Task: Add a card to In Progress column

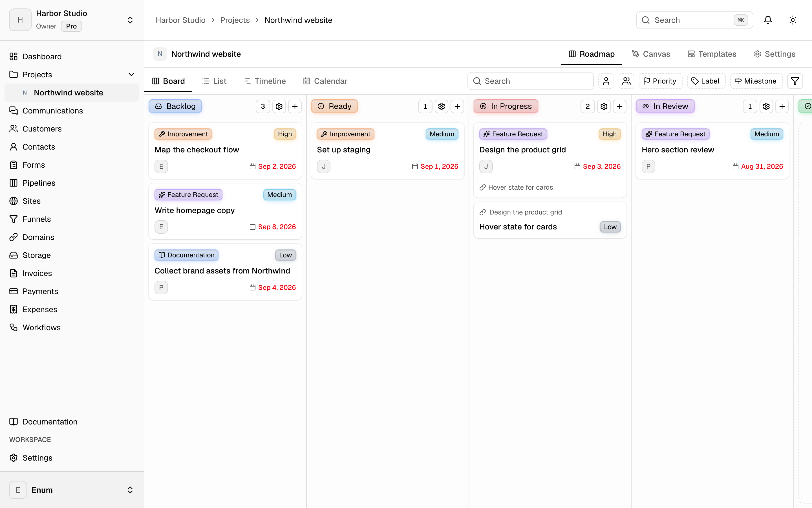Action: (x=620, y=106)
